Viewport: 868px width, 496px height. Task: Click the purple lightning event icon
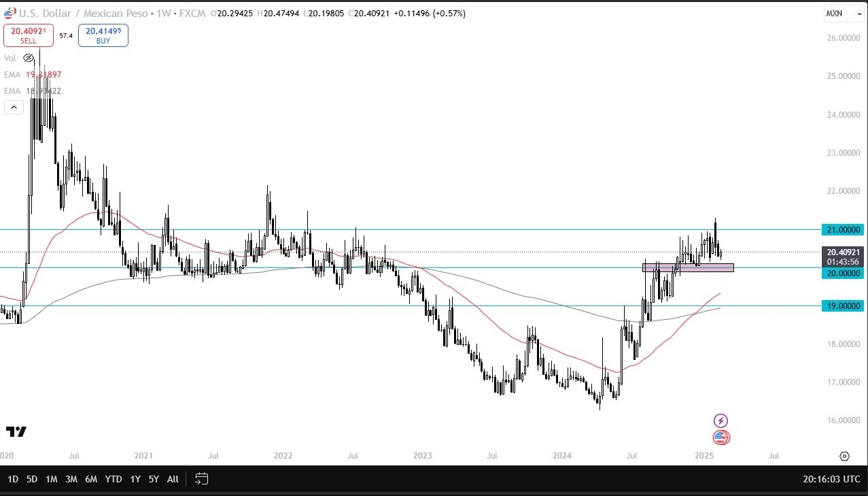pyautogui.click(x=721, y=420)
